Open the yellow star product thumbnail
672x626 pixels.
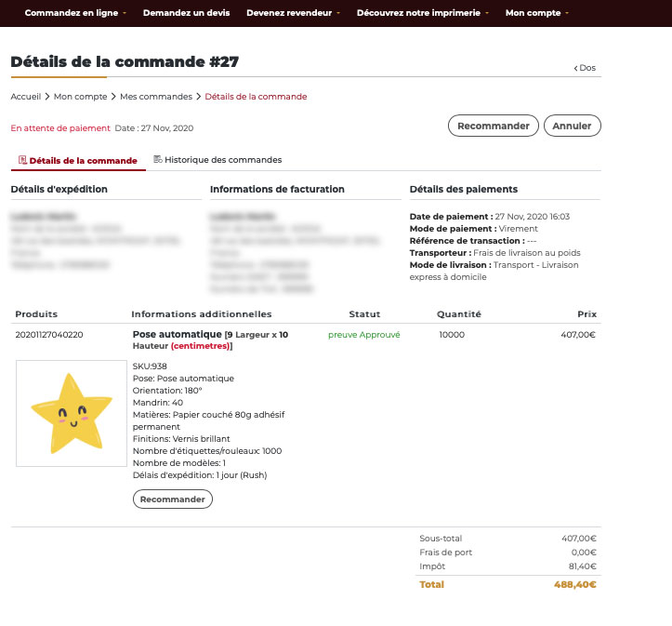(72, 413)
